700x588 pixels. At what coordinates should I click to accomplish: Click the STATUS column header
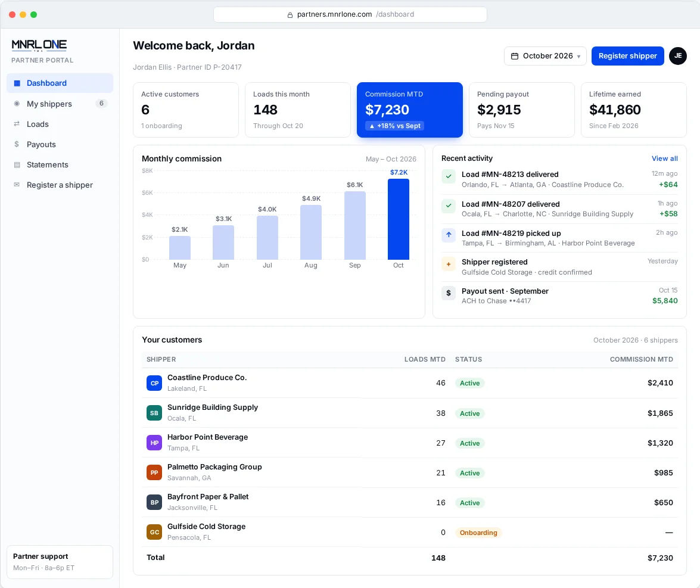click(x=468, y=359)
